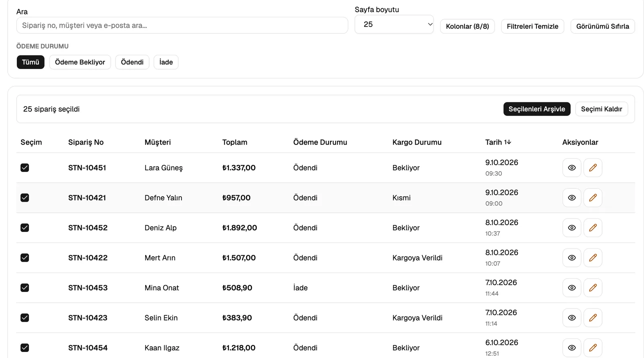Image resolution: width=644 pixels, height=358 pixels.
Task: Click Müşteri column header
Action: (157, 142)
